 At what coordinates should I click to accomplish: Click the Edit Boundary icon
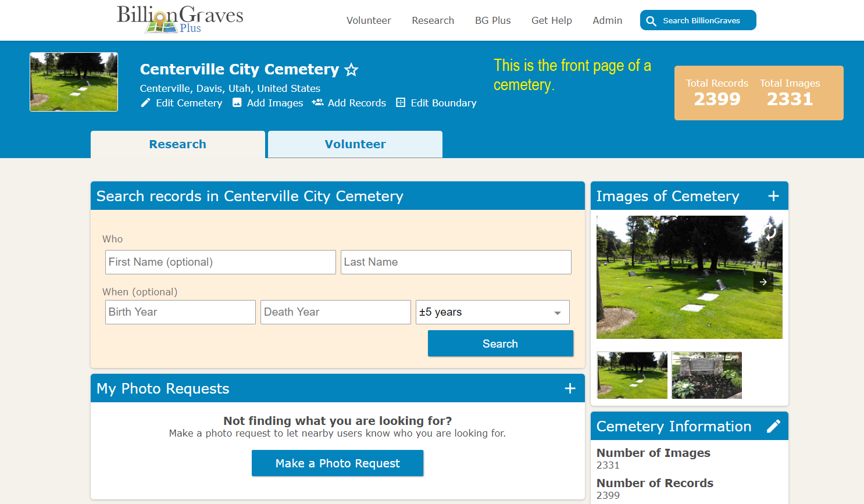[x=401, y=103]
